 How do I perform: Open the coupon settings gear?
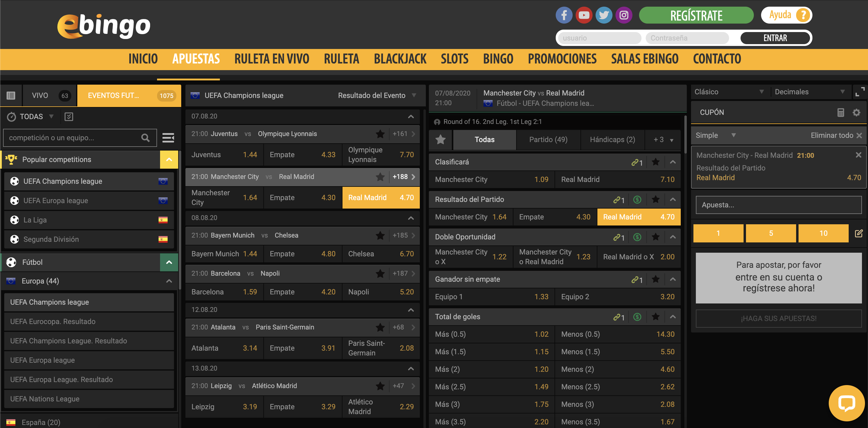856,112
